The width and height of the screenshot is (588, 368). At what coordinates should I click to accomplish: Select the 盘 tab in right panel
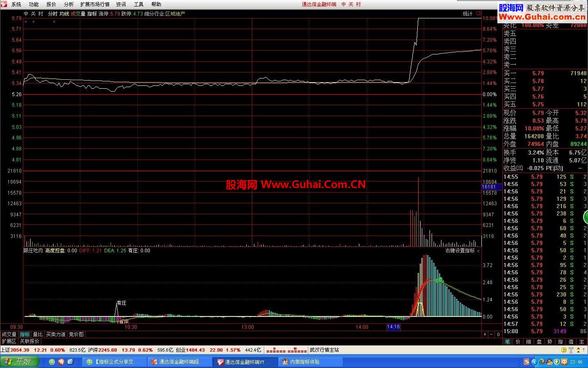click(x=539, y=342)
